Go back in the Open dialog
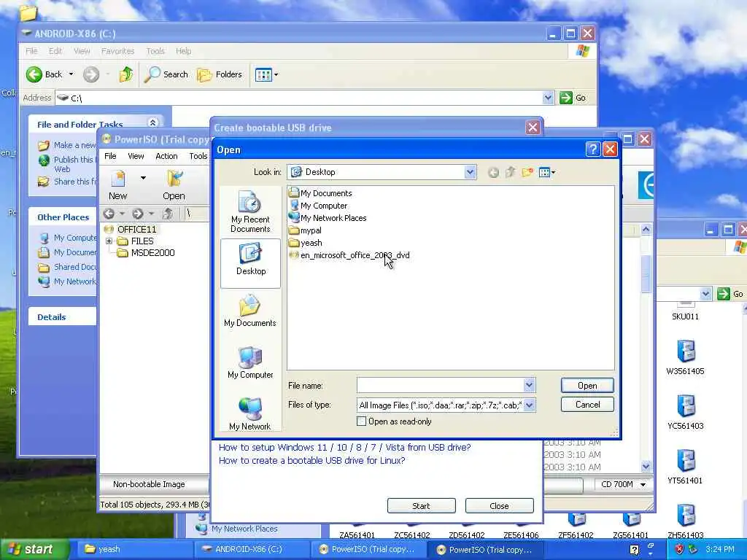This screenshot has width=747, height=560. coord(494,172)
